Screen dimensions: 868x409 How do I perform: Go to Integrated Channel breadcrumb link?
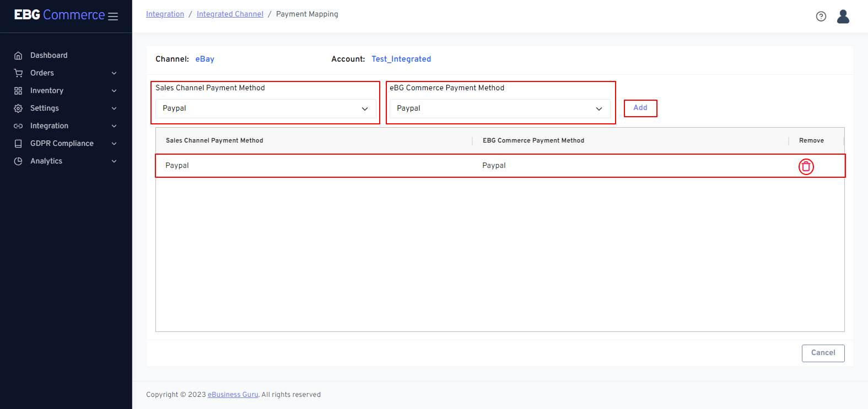click(x=230, y=14)
